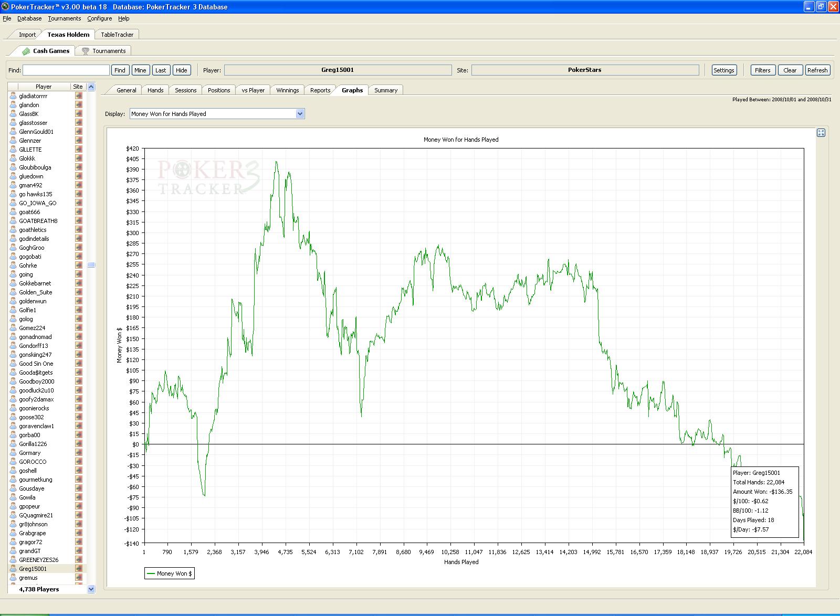Click the site icon in the Gousdaye row
The width and height of the screenshot is (840, 616).
point(79,488)
